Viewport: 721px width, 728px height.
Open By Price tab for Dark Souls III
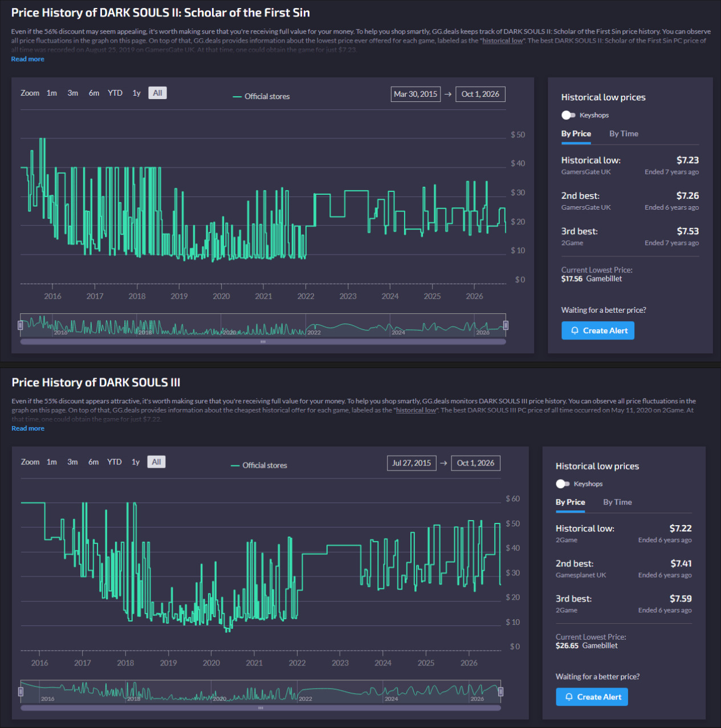[571, 502]
